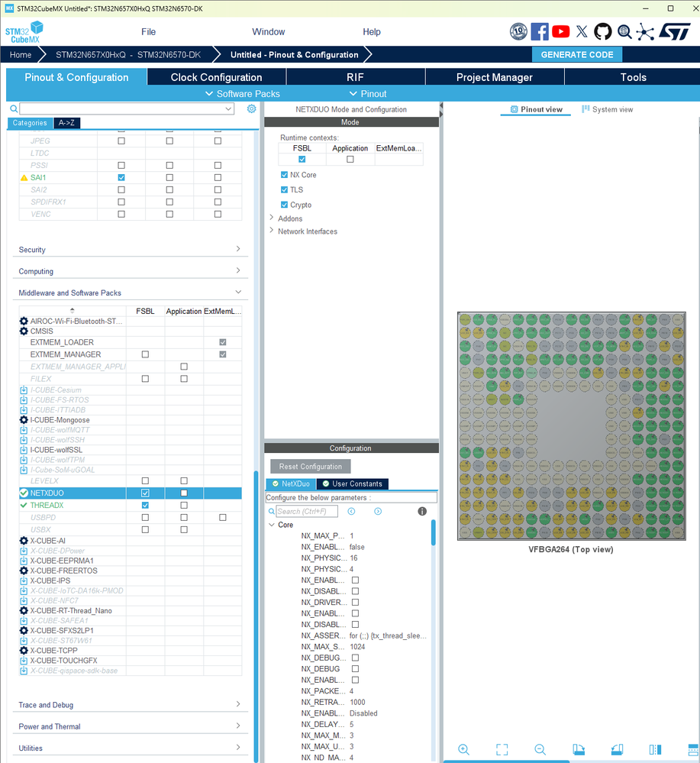Image resolution: width=700 pixels, height=763 pixels.
Task: Open the File menu
Action: point(148,31)
